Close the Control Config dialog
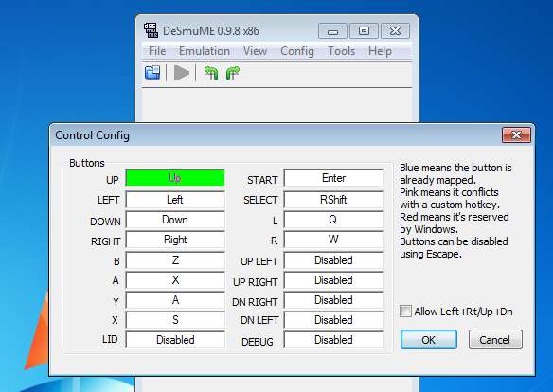 click(x=516, y=135)
